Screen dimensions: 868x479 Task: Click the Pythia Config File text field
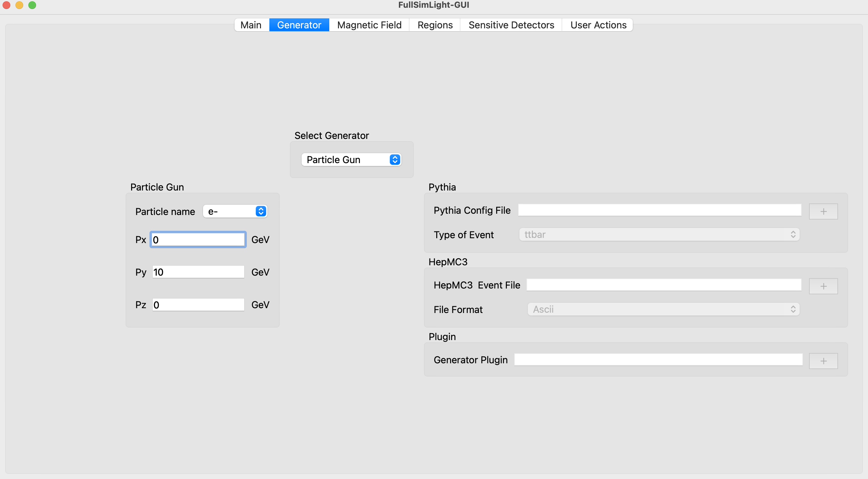click(x=660, y=210)
